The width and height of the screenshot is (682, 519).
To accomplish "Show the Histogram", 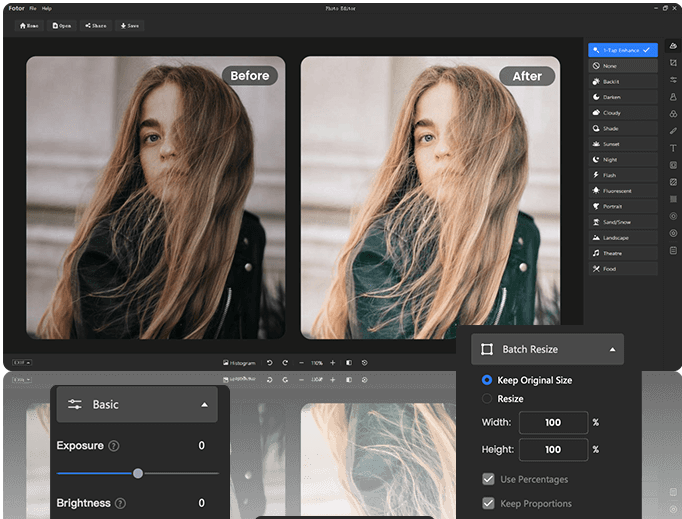I will pos(239,362).
